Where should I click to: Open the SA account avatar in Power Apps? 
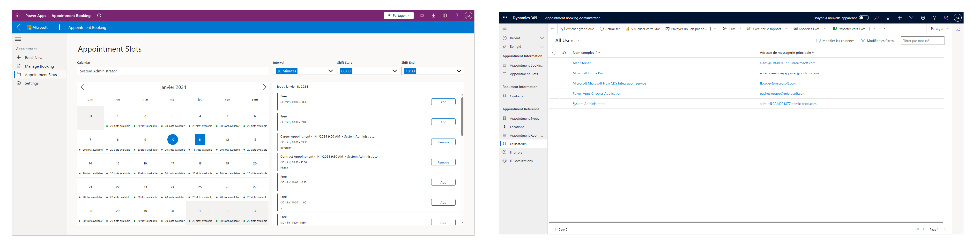tap(468, 15)
